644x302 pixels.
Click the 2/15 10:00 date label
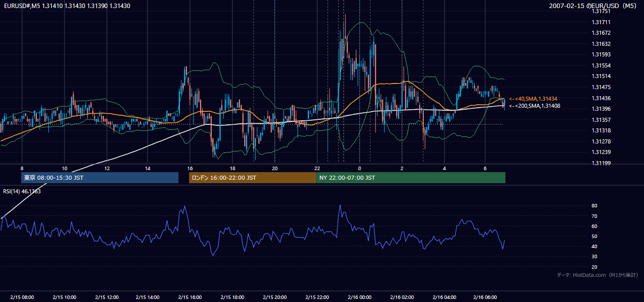[64, 297]
